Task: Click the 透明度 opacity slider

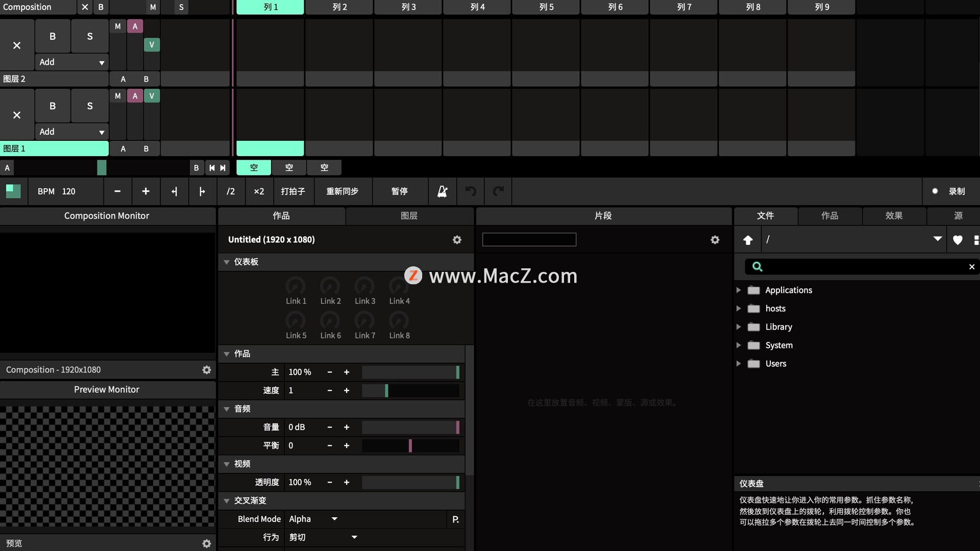Action: pos(410,482)
